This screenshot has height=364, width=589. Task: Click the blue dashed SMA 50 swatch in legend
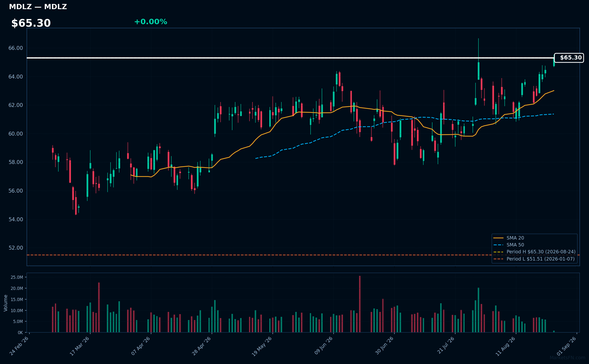498,245
